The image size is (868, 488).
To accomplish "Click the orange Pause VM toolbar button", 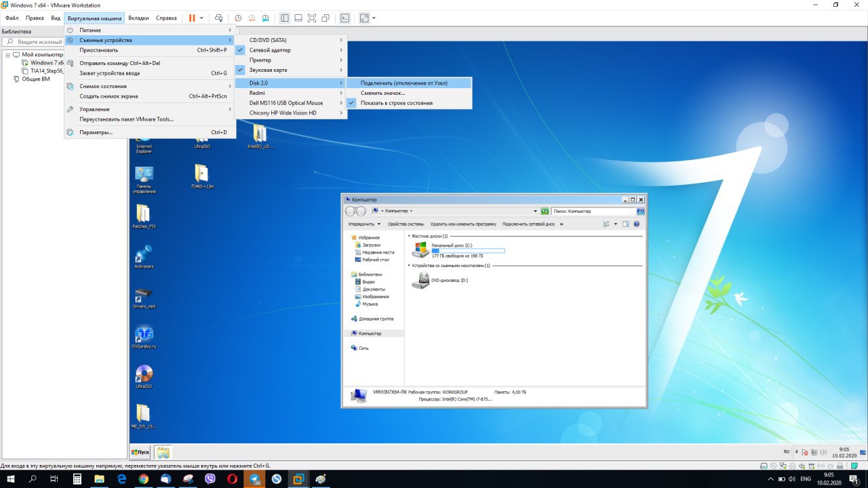I will click(x=192, y=18).
